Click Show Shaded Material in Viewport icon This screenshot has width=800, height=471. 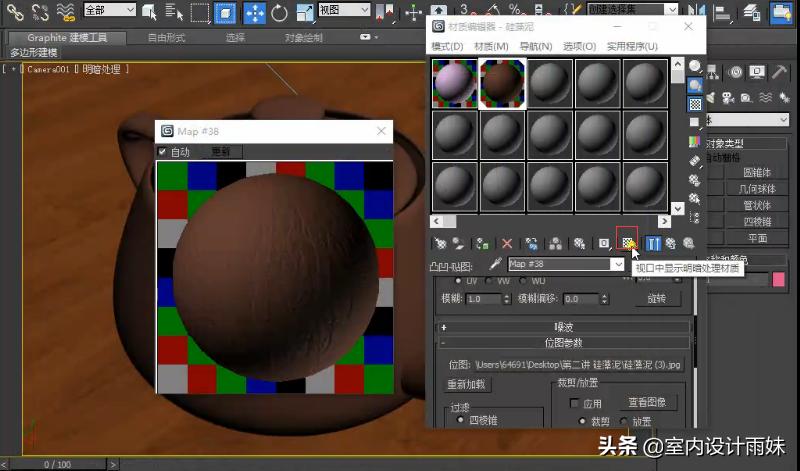click(627, 243)
